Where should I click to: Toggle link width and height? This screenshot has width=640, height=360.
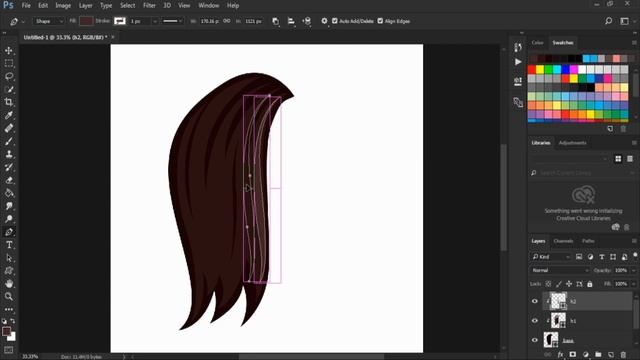(227, 21)
